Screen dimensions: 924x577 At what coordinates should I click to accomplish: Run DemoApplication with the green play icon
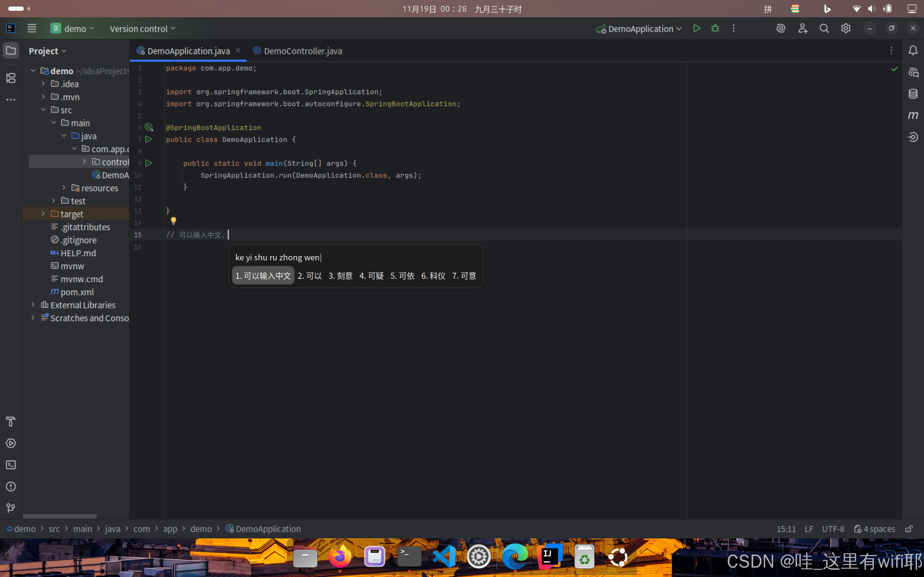[697, 28]
